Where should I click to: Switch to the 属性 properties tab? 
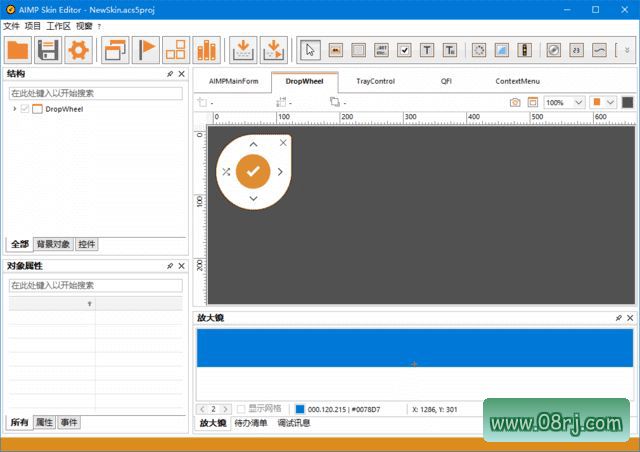pos(44,422)
